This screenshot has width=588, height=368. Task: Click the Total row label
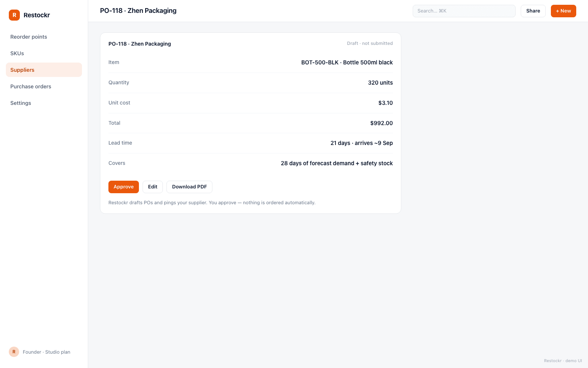(114, 123)
